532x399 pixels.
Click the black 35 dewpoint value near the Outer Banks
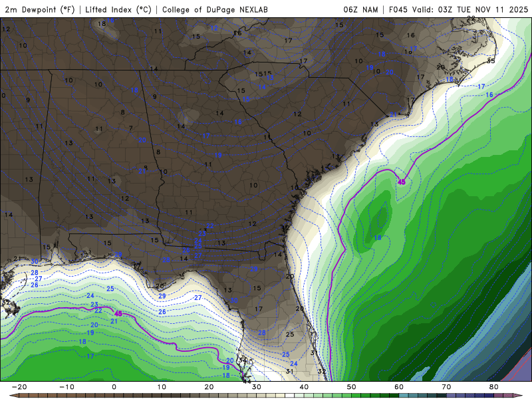491,61
